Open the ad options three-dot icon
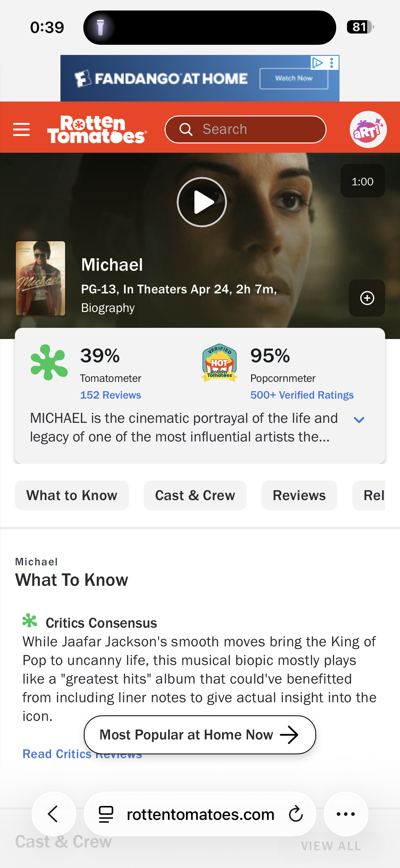Viewport: 400px width, 868px height. (x=332, y=63)
